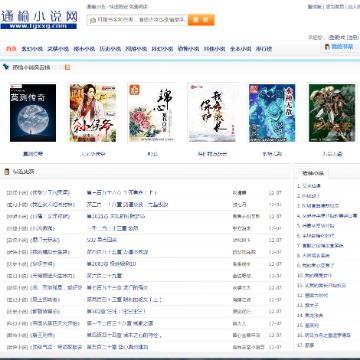Click the 我的书架 bookshelf icon

coord(327,47)
